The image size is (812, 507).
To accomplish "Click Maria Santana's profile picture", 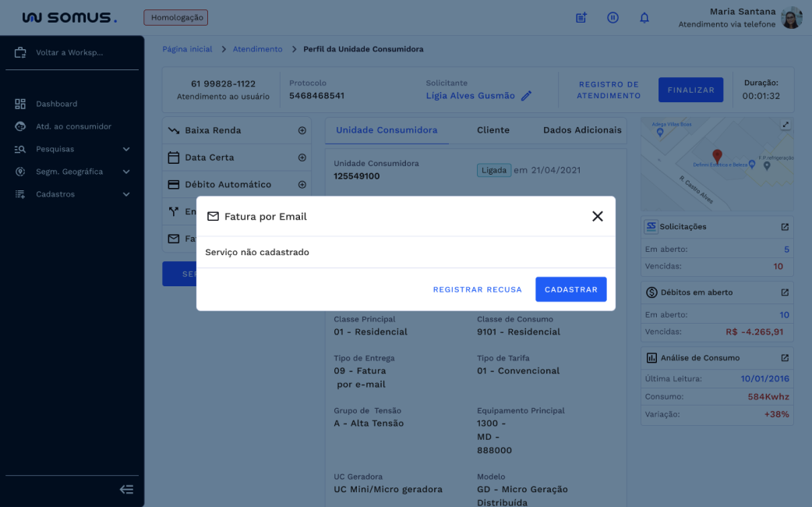I will coord(791,17).
